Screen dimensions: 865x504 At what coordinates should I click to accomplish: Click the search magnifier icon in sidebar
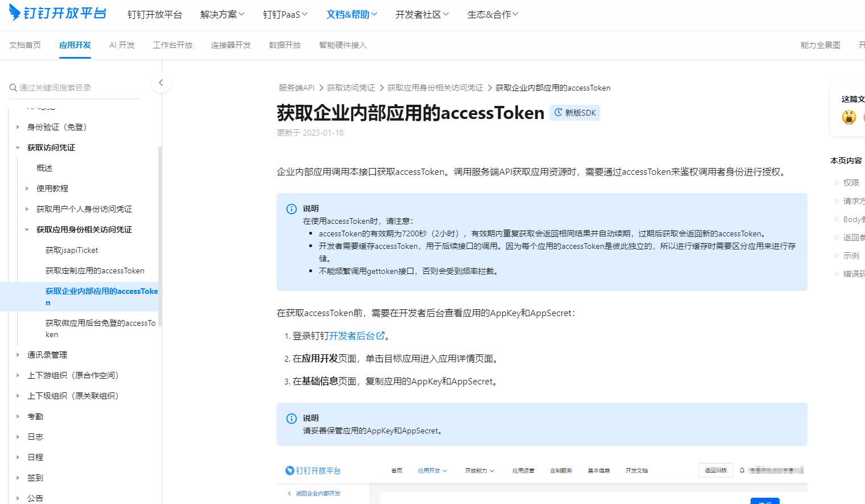click(x=13, y=88)
